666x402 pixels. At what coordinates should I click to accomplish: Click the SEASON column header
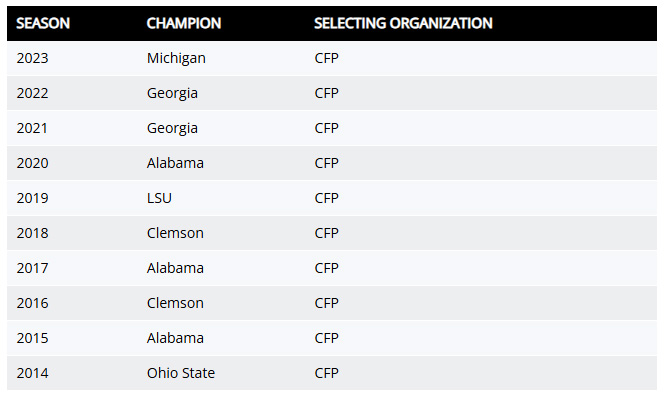42,23
